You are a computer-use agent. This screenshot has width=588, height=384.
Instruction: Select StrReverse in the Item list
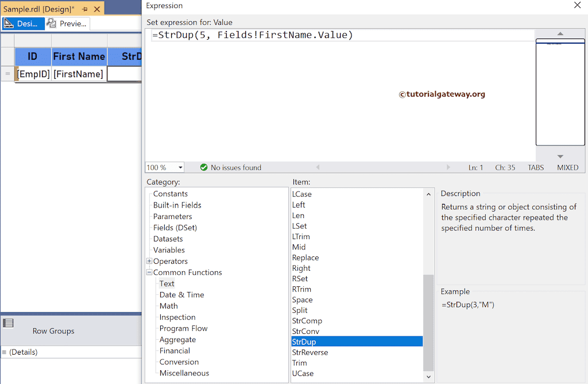click(312, 352)
